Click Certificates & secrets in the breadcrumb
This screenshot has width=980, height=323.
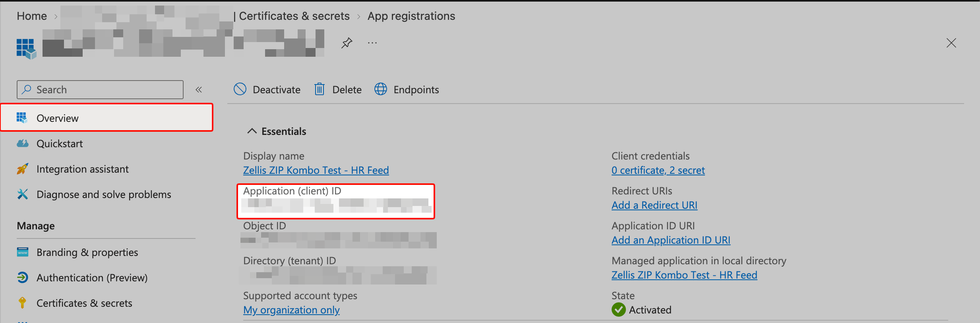click(x=294, y=16)
